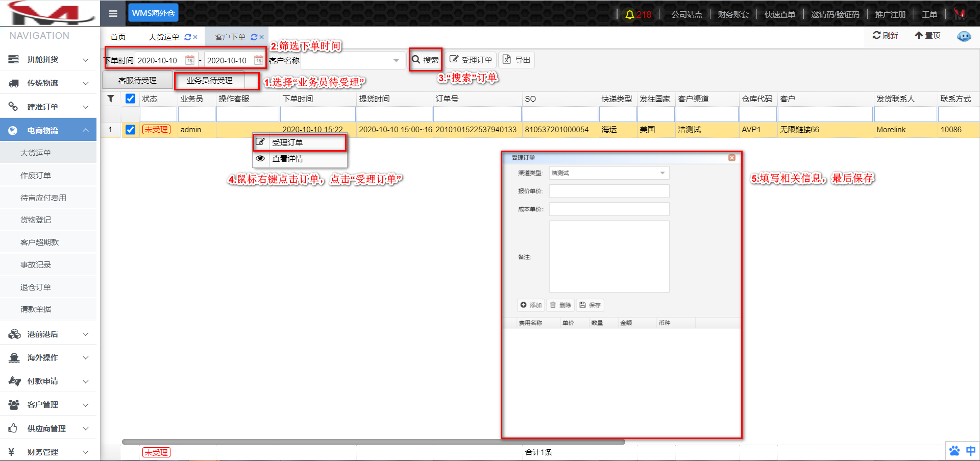Screen dimensions: 980x461
Task: Close the 客户下单 tab
Action: (x=262, y=37)
